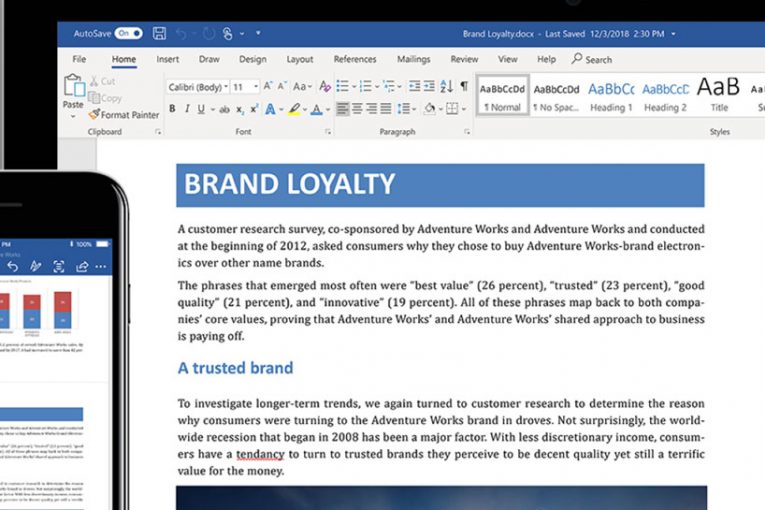Switch to the Insert tab
Screen dimensions: 765x510
point(167,59)
